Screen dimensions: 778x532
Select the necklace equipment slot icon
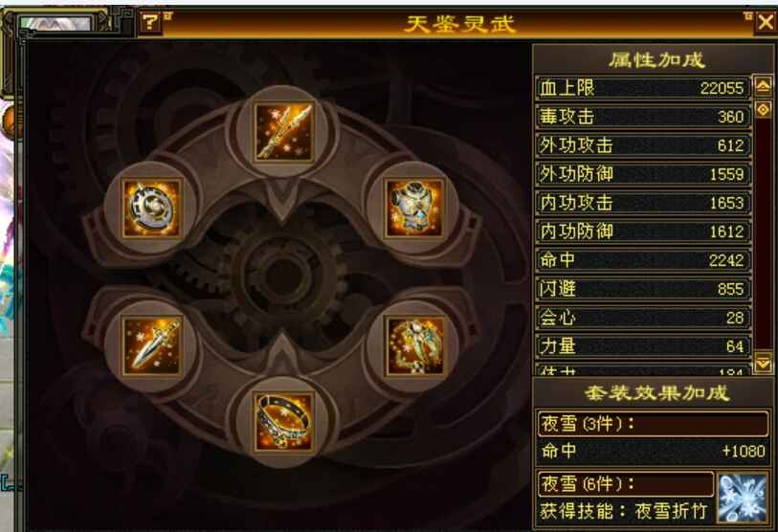pos(414,346)
